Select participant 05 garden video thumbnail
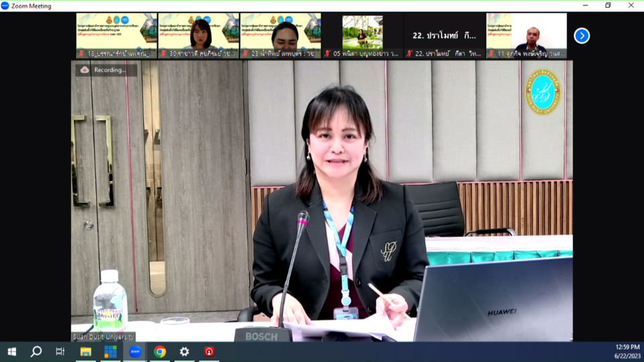This screenshot has height=362, width=644. tap(362, 32)
